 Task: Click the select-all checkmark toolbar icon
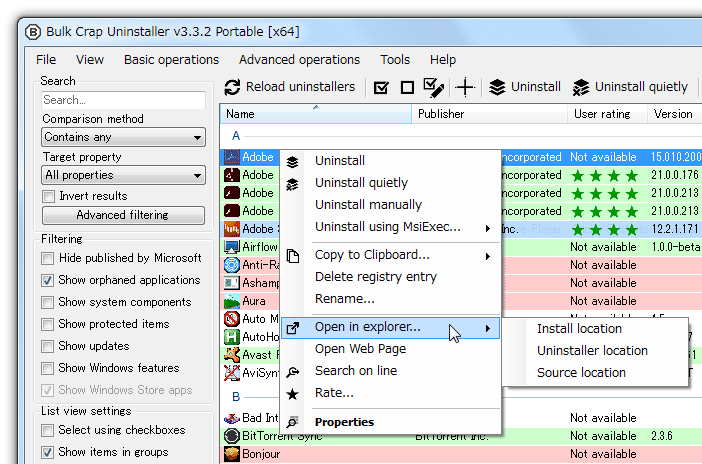click(381, 87)
